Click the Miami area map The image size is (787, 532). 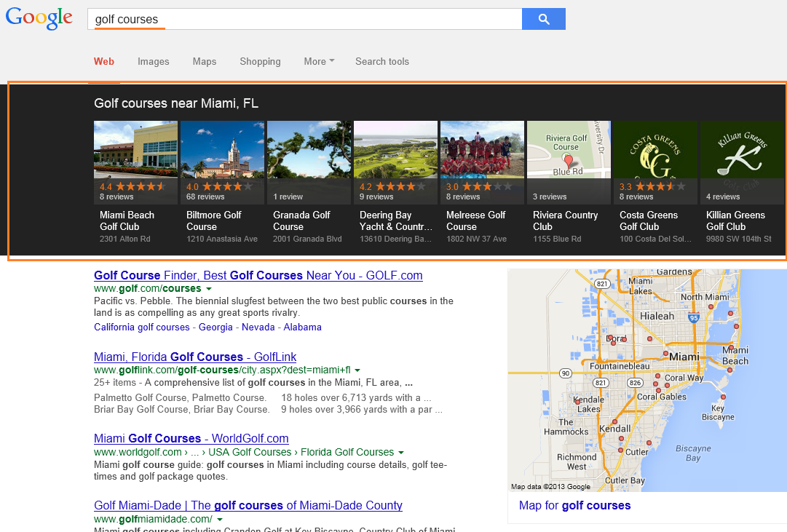click(647, 381)
